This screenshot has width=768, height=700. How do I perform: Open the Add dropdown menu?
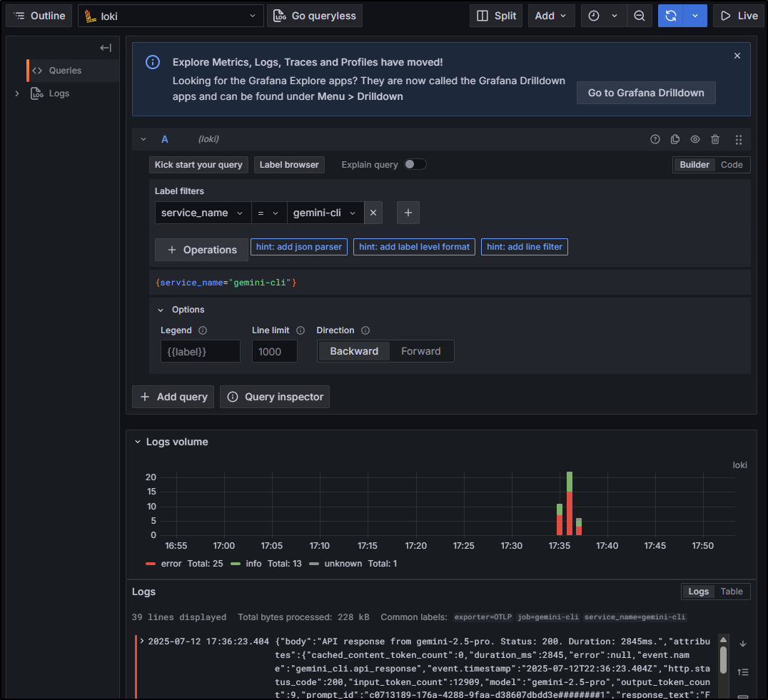click(551, 16)
